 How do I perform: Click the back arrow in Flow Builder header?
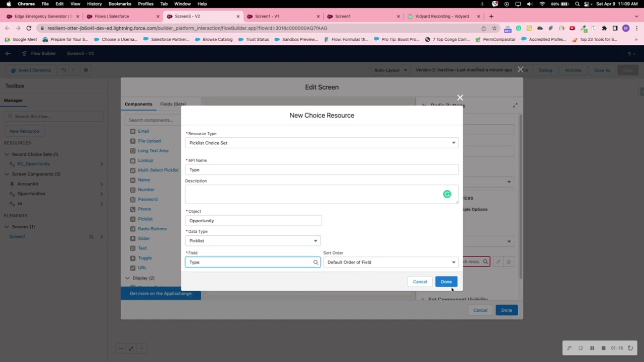tap(8, 53)
